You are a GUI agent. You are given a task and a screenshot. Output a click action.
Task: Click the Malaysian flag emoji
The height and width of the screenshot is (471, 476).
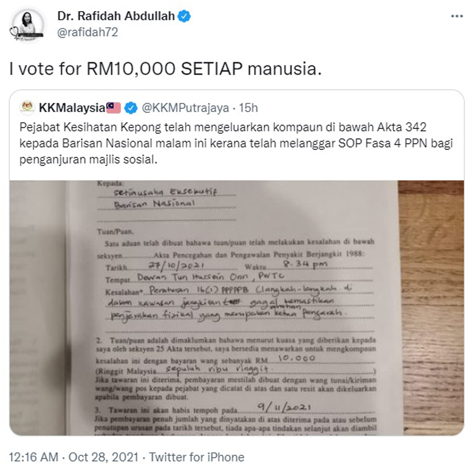coord(113,108)
